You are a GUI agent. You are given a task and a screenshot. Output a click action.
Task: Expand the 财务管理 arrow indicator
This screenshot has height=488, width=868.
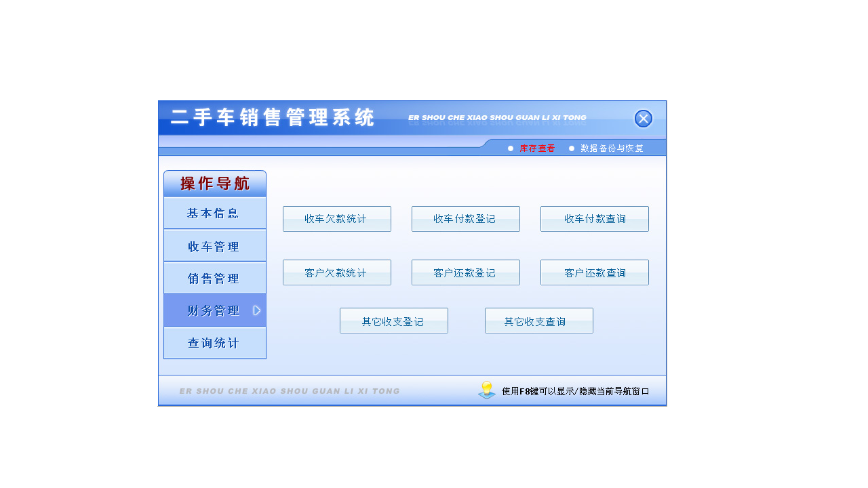pyautogui.click(x=256, y=310)
